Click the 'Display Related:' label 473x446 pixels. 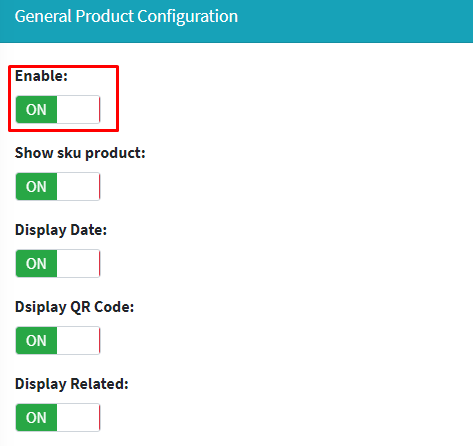point(72,384)
